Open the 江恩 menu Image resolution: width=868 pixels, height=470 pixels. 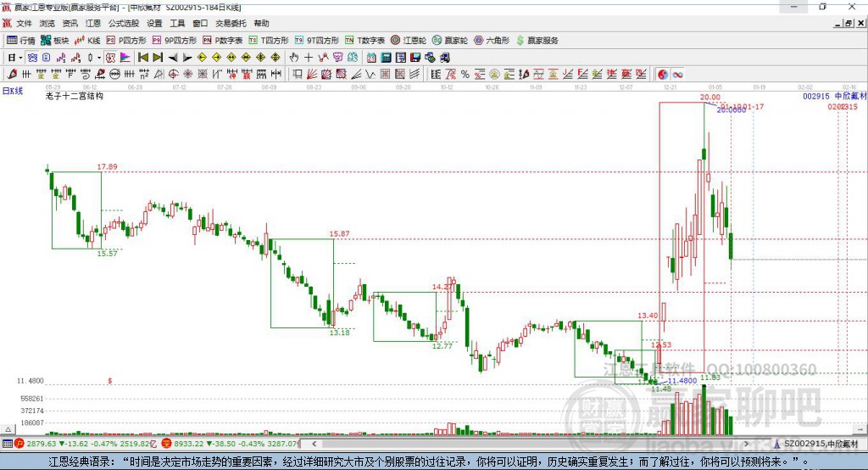coord(92,23)
